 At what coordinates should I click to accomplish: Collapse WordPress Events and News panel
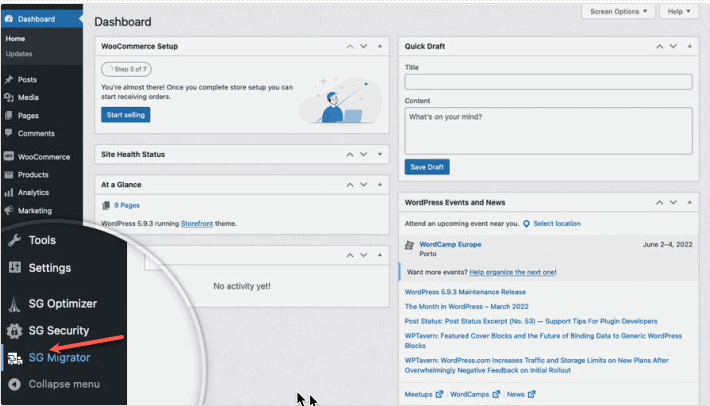690,202
